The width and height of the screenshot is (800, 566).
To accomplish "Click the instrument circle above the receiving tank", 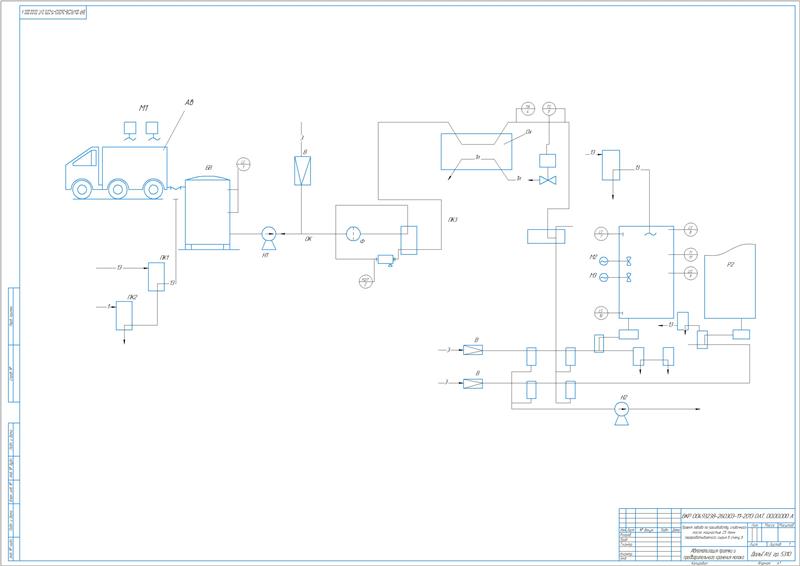I will click(x=244, y=164).
